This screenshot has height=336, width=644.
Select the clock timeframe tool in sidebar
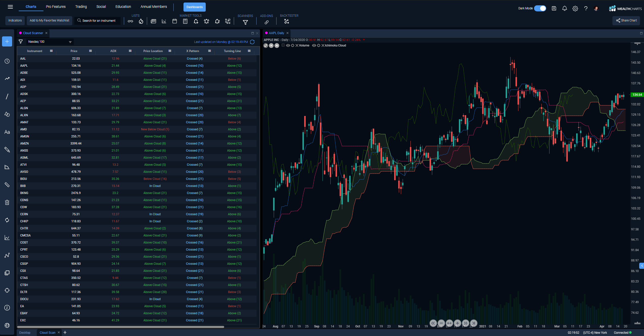point(7,61)
